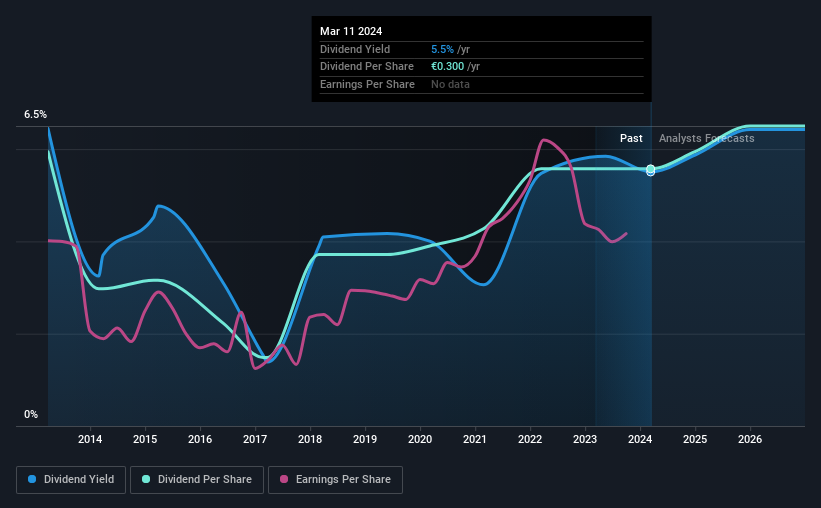Click the 2020 x-axis year label

point(420,439)
